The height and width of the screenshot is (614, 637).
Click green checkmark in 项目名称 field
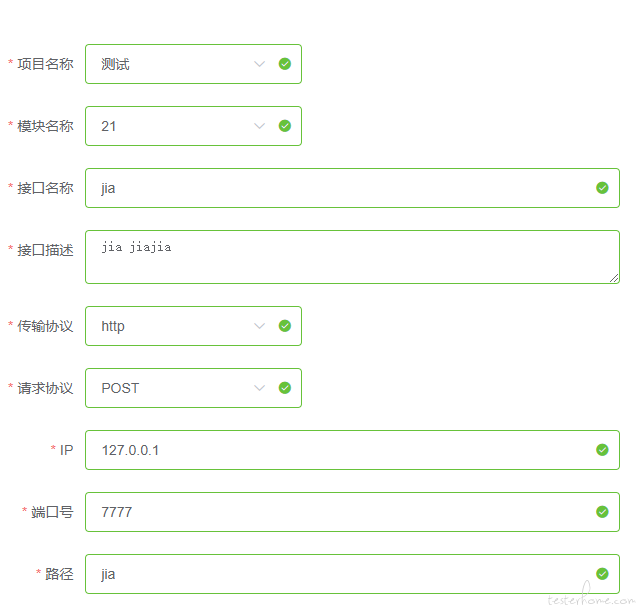click(x=285, y=64)
